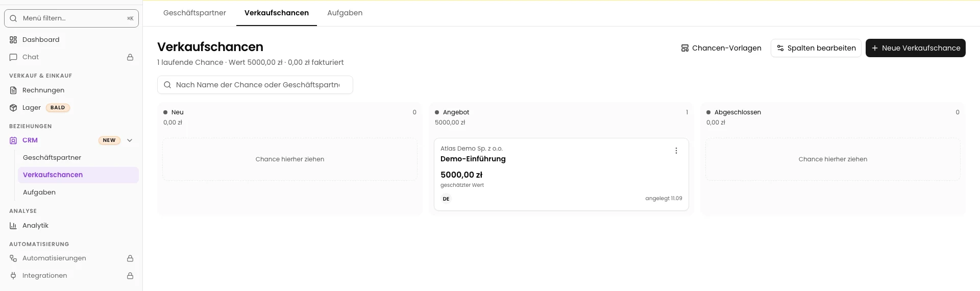Focus the Menü filtern search field

71,18
